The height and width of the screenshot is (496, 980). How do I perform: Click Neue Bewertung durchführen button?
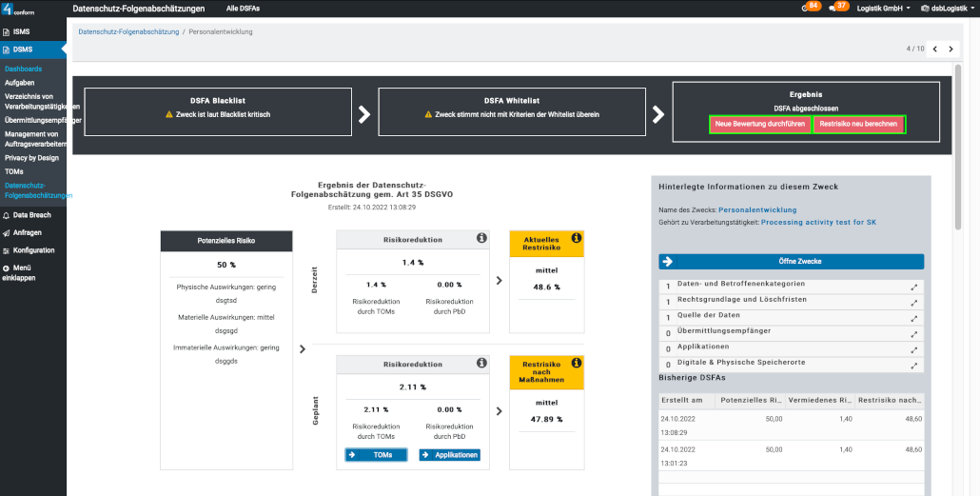(x=760, y=125)
